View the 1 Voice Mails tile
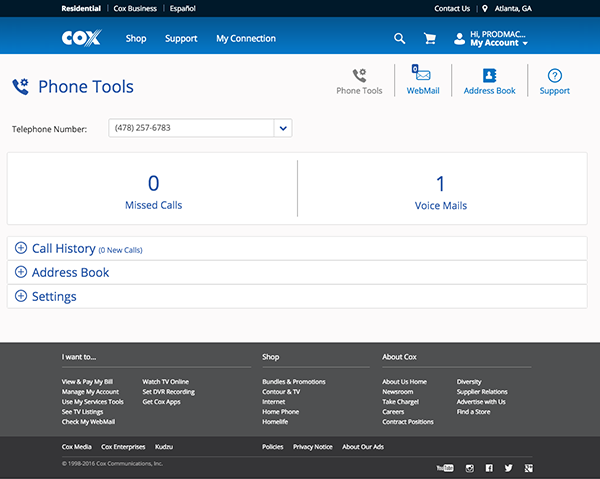Viewport: 600px width, 479px height. tap(441, 192)
